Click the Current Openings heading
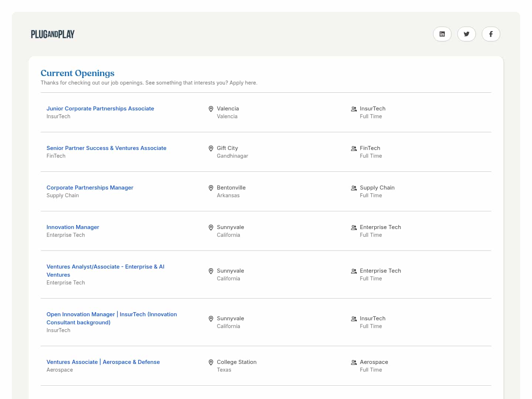This screenshot has height=399, width=532. pos(78,73)
